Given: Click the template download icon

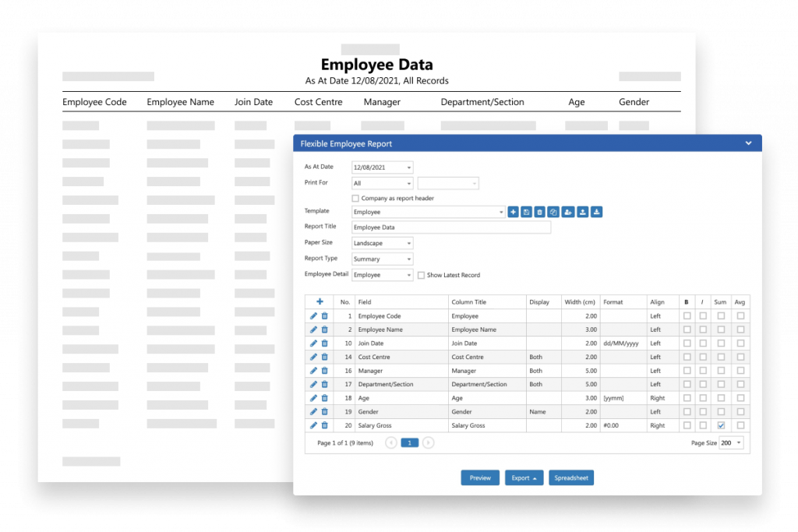Looking at the screenshot, I should click(x=596, y=212).
